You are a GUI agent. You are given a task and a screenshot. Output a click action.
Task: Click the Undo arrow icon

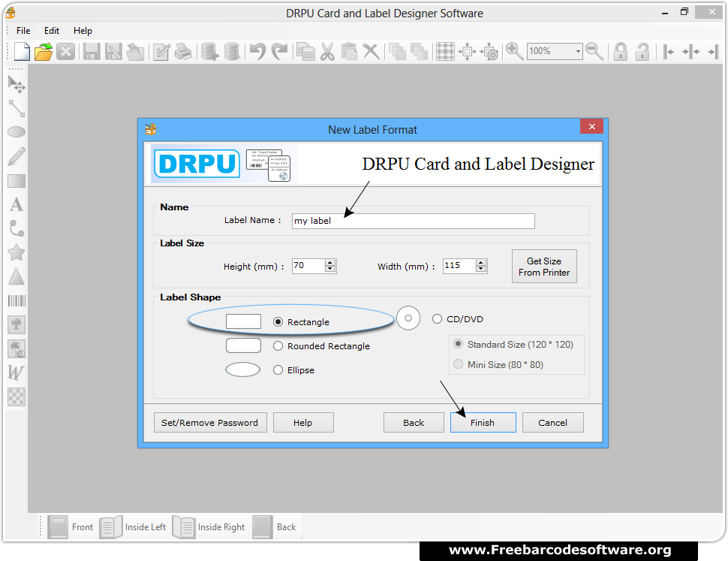[x=257, y=51]
